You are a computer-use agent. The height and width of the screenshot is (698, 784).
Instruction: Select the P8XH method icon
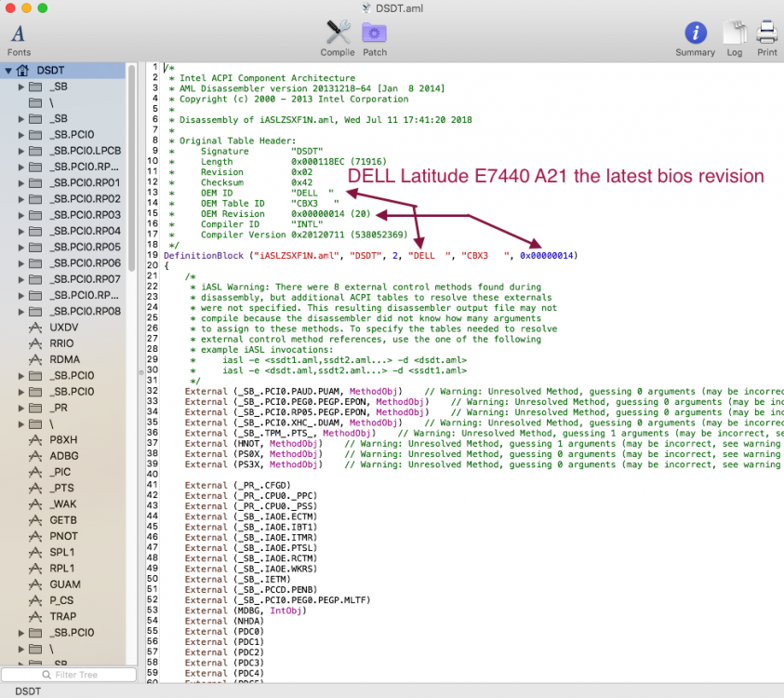point(35,440)
